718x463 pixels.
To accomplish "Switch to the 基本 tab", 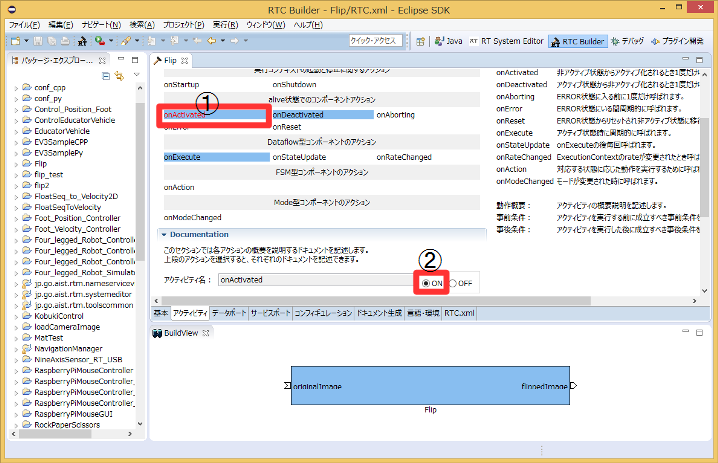I will (161, 313).
